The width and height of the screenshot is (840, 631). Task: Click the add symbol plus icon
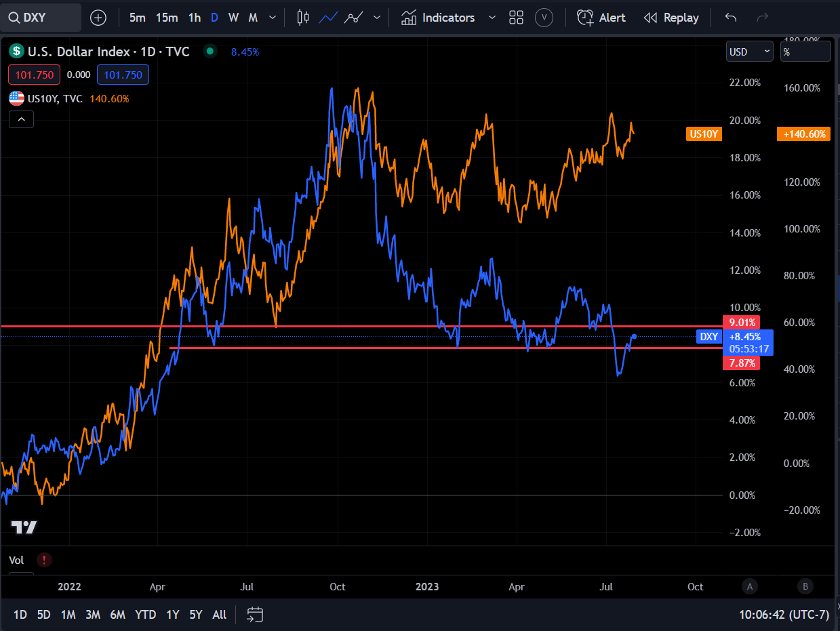[98, 18]
